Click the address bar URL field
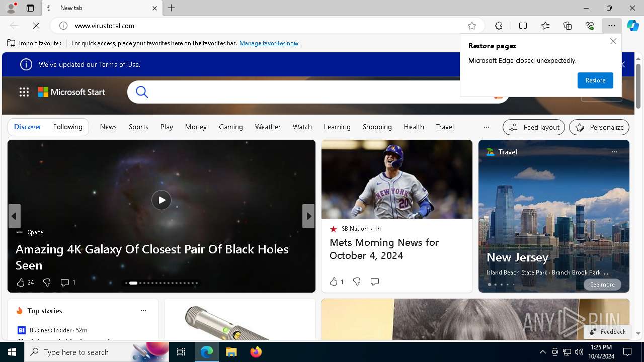Viewport: 644px width, 362px height. [267, 26]
